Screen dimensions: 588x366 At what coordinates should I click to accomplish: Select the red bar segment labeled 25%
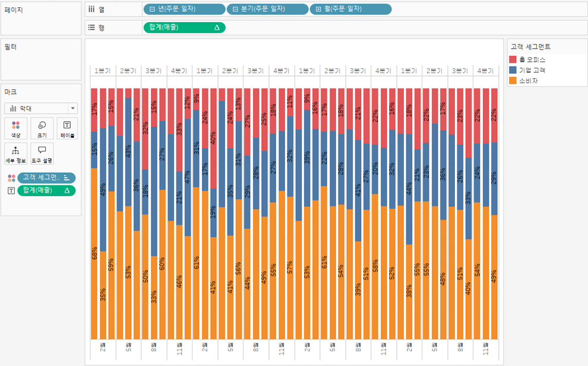pos(264,119)
